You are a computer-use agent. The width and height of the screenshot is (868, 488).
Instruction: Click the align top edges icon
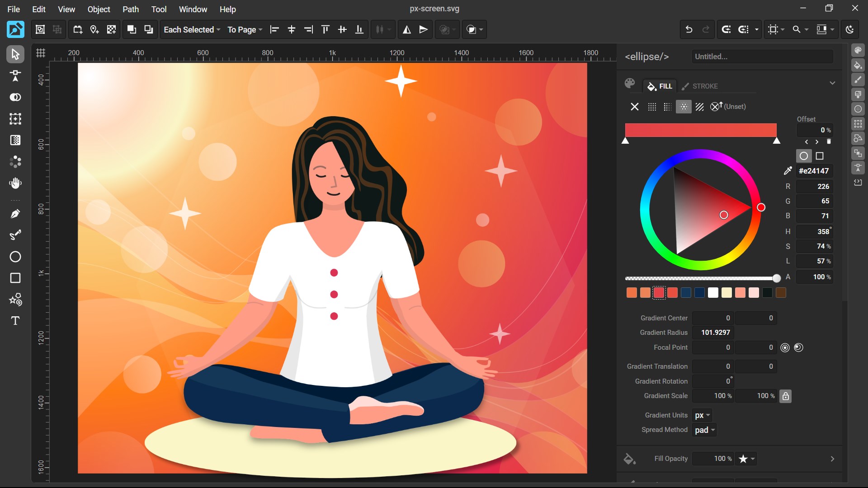pyautogui.click(x=325, y=29)
